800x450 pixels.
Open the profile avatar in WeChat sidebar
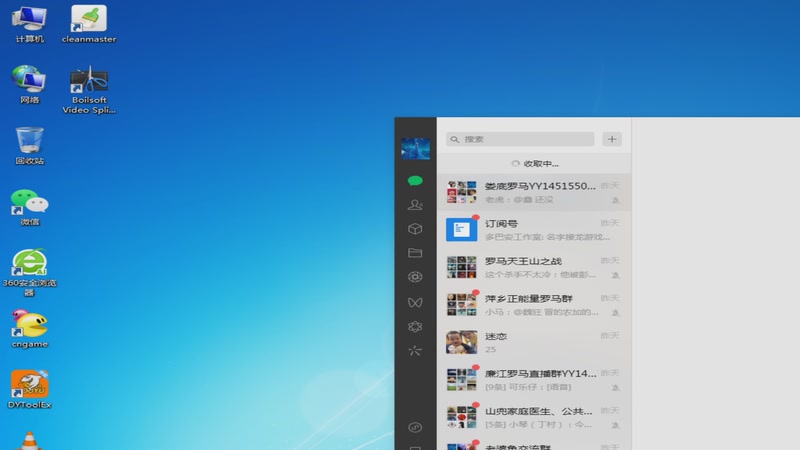pos(415,148)
